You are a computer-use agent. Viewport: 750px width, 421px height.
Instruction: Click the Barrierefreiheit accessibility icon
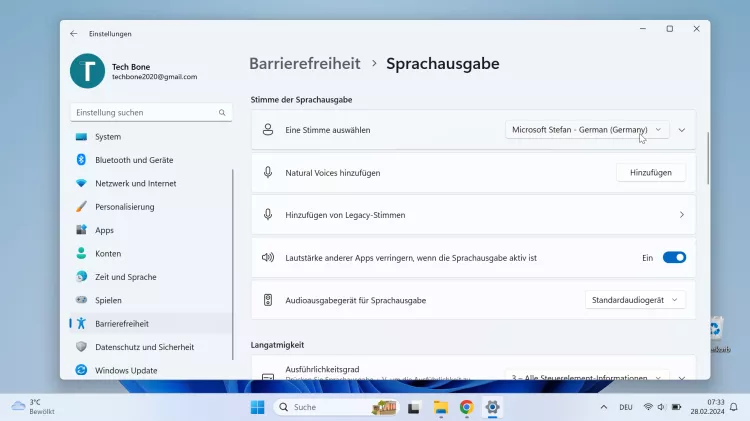point(81,323)
